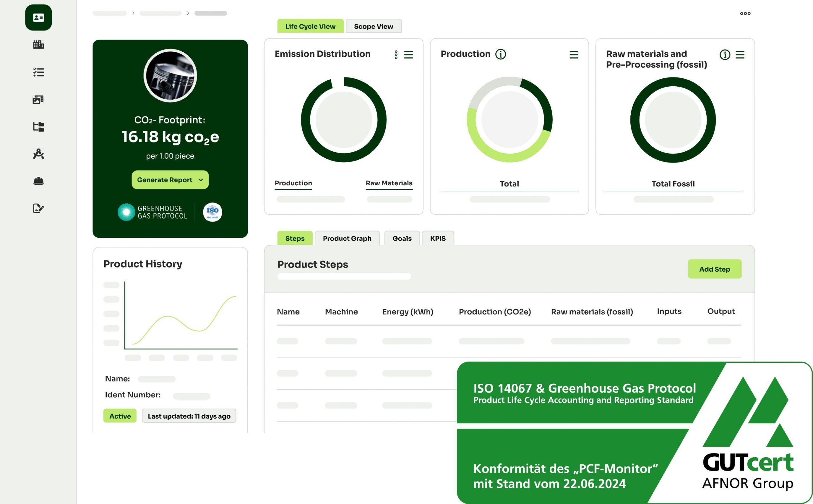Click the Production card info icon
This screenshot has height=504, width=813.
500,54
